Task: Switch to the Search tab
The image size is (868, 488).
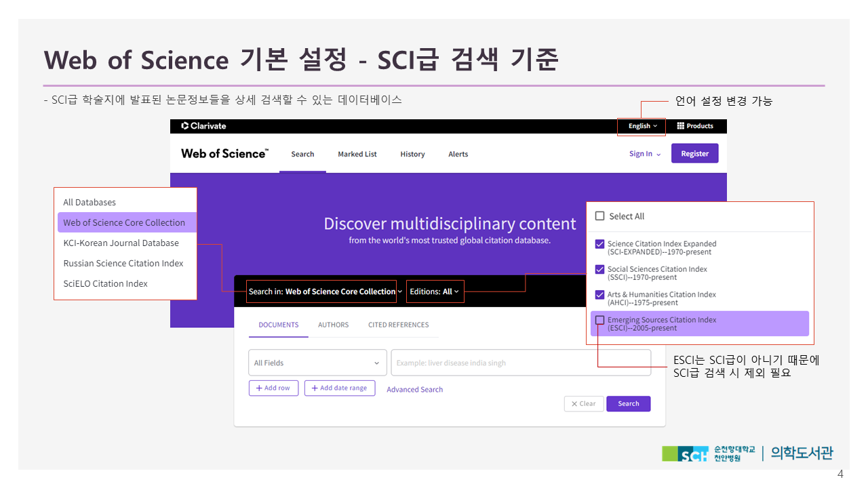Action: pyautogui.click(x=302, y=155)
